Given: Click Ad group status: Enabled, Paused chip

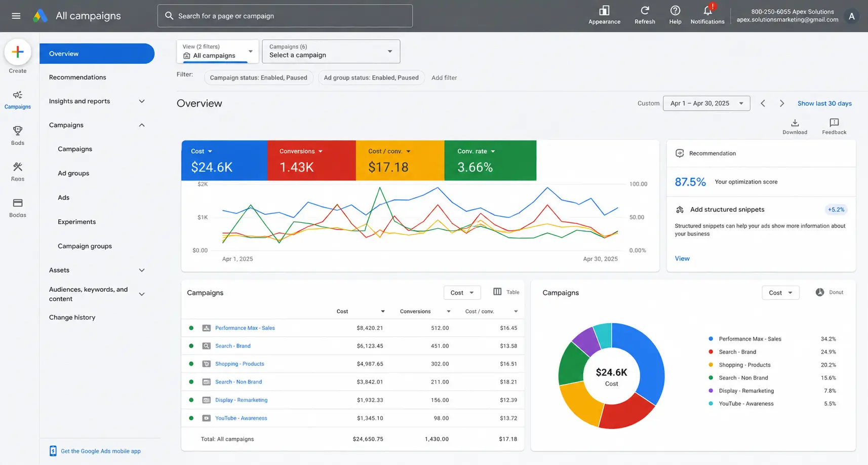Looking at the screenshot, I should [x=371, y=78].
